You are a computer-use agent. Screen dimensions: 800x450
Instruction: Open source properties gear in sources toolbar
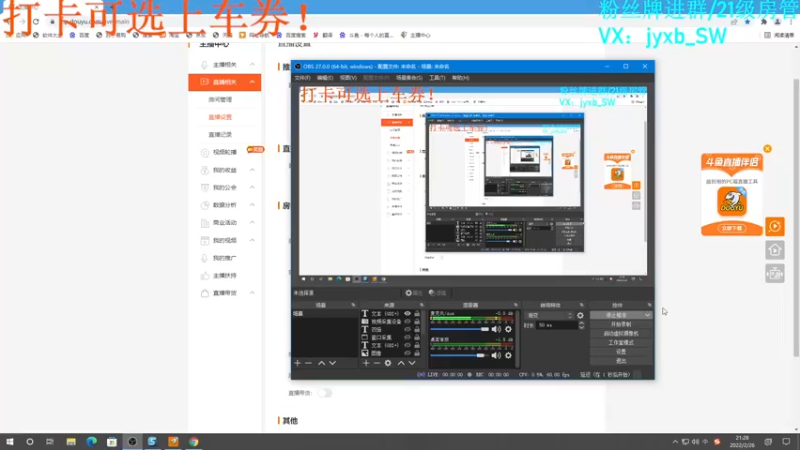click(x=388, y=363)
